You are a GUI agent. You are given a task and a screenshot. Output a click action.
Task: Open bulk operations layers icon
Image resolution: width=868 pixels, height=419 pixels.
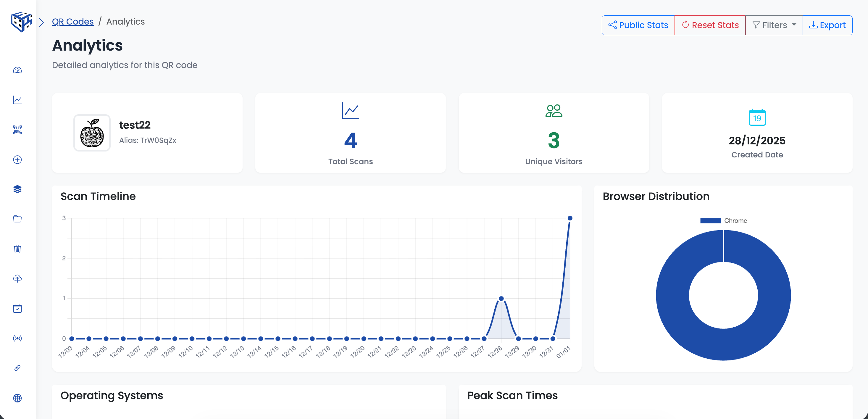(x=17, y=189)
